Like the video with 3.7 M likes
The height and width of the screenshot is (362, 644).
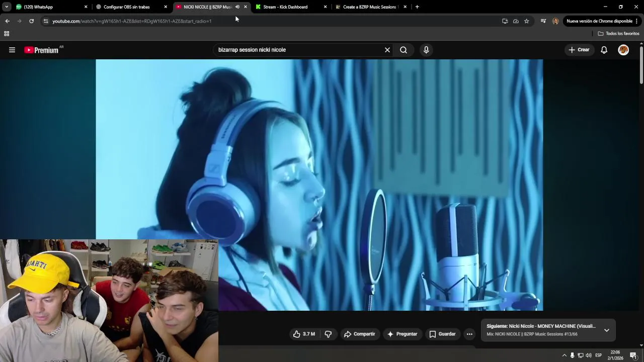coord(304,334)
